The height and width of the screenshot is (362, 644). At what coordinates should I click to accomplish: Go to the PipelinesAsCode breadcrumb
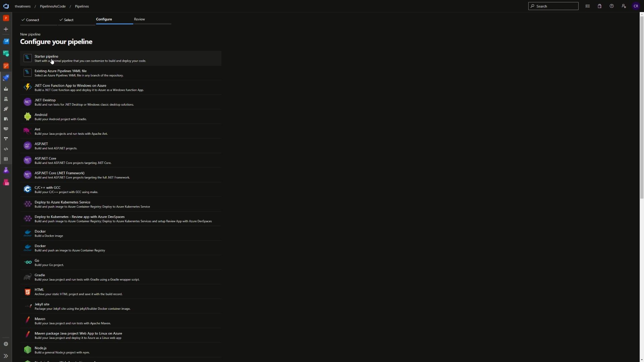[53, 6]
